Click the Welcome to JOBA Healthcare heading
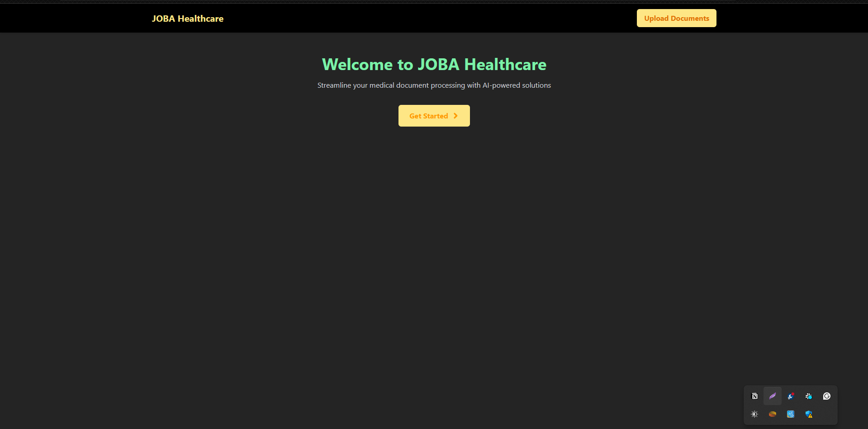 434,65
